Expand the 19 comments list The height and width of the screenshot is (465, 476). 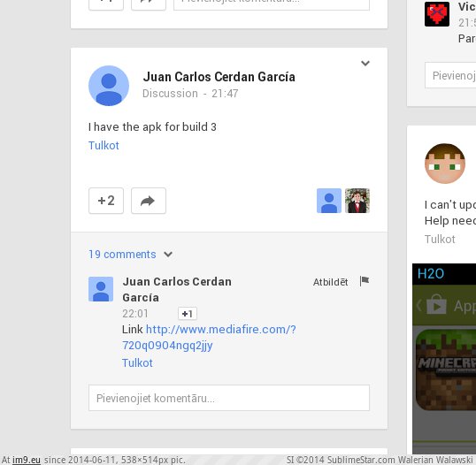122,255
